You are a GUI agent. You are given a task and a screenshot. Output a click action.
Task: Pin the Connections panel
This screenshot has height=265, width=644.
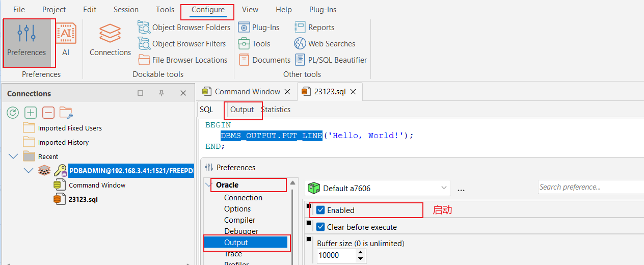pos(162,93)
